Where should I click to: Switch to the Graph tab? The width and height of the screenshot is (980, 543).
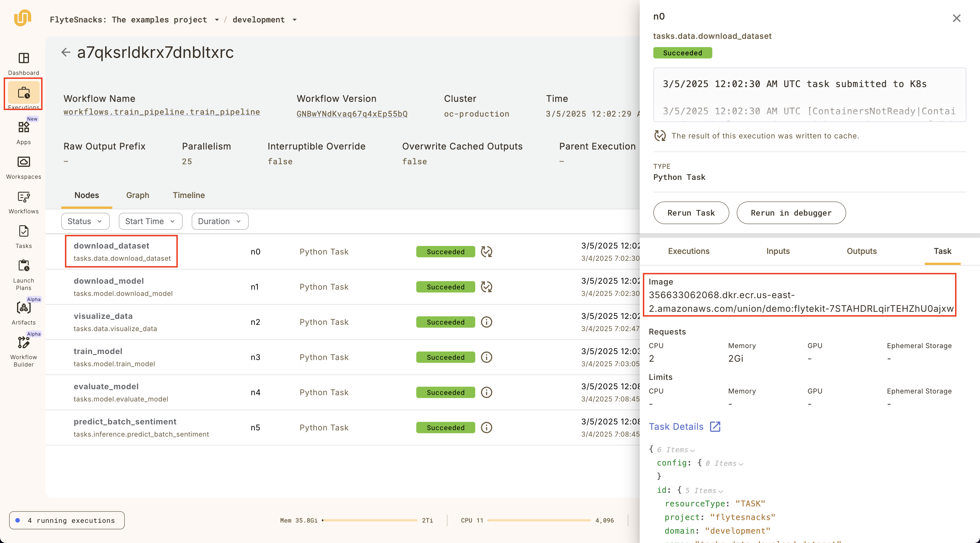137,195
